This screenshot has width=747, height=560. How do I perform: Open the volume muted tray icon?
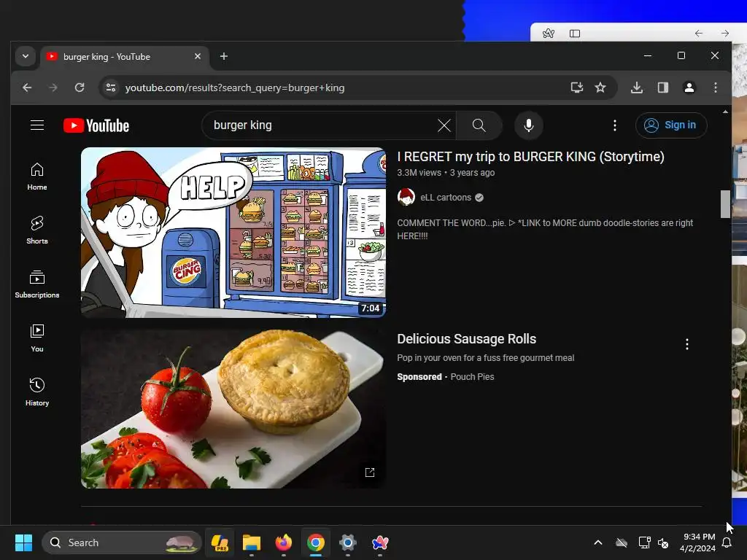coord(663,542)
